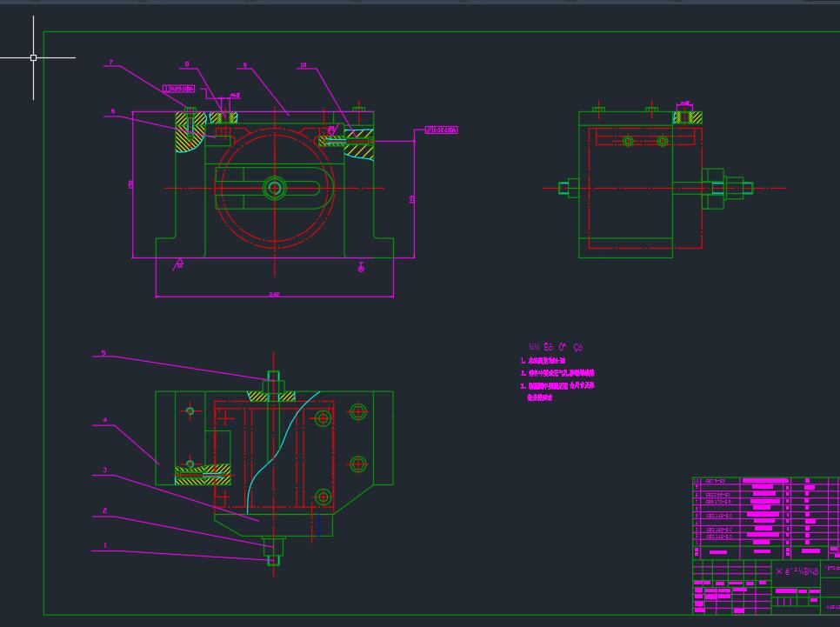Image resolution: width=840 pixels, height=627 pixels.
Task: Click technical requirements note line 1
Action: click(x=543, y=361)
